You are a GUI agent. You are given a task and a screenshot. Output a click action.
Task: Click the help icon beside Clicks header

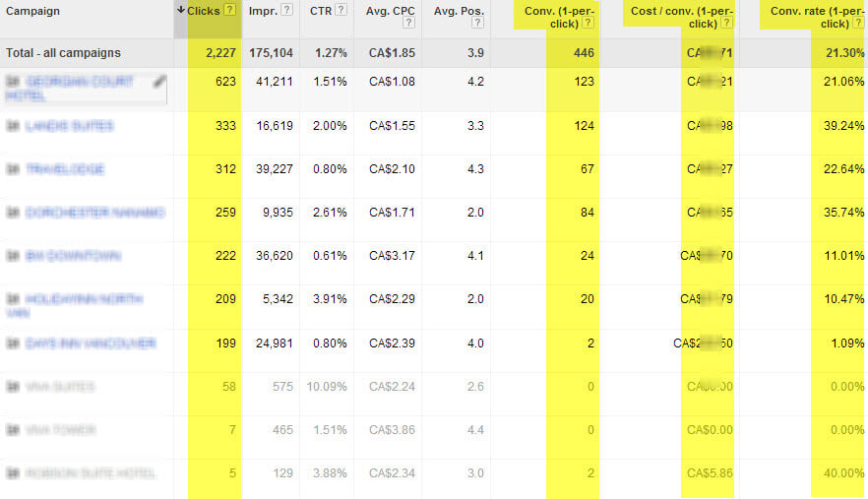coord(229,10)
